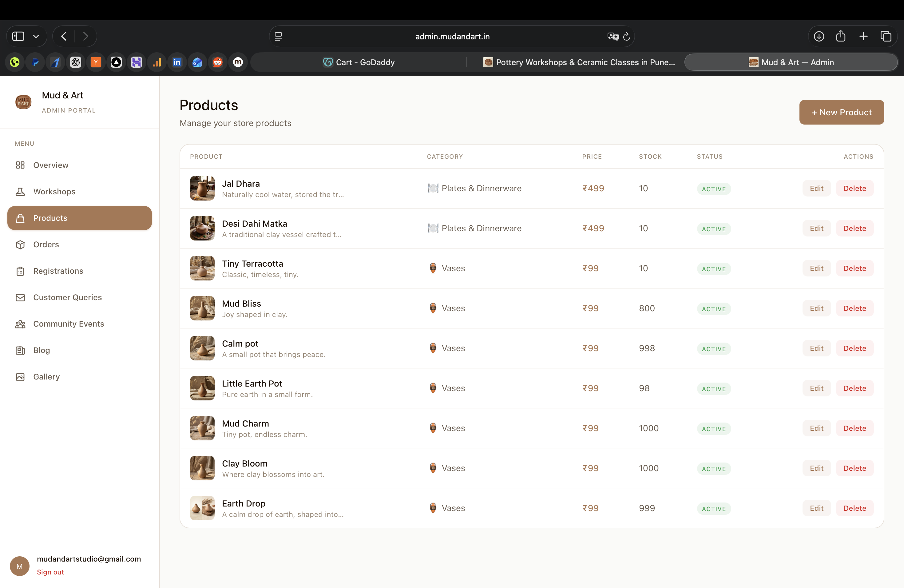Click the Earth Drop product thumbnail
The height and width of the screenshot is (588, 904).
[202, 508]
